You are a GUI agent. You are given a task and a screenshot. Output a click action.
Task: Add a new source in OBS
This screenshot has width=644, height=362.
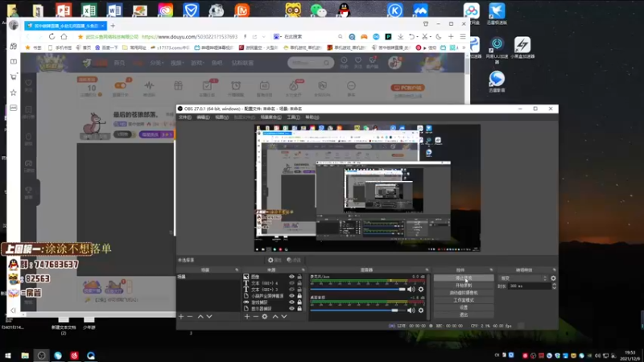247,316
